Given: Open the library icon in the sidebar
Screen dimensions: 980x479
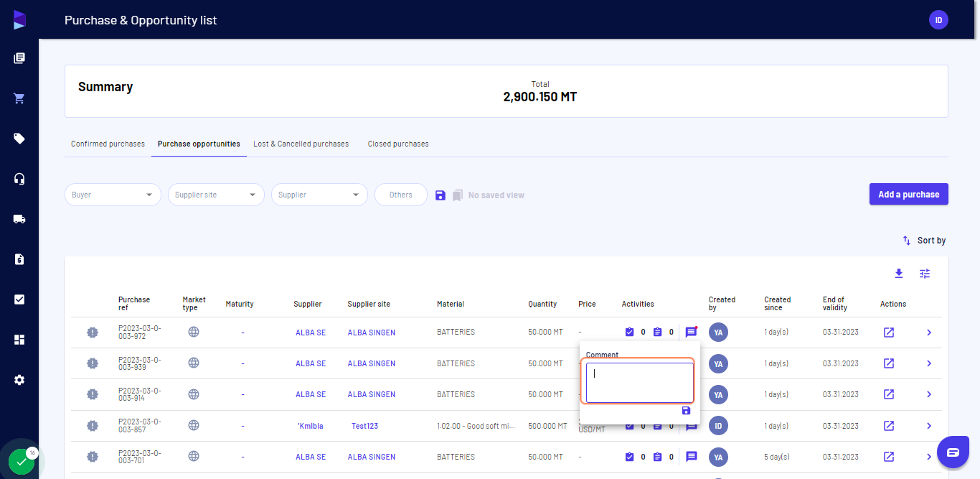Looking at the screenshot, I should 19,58.
